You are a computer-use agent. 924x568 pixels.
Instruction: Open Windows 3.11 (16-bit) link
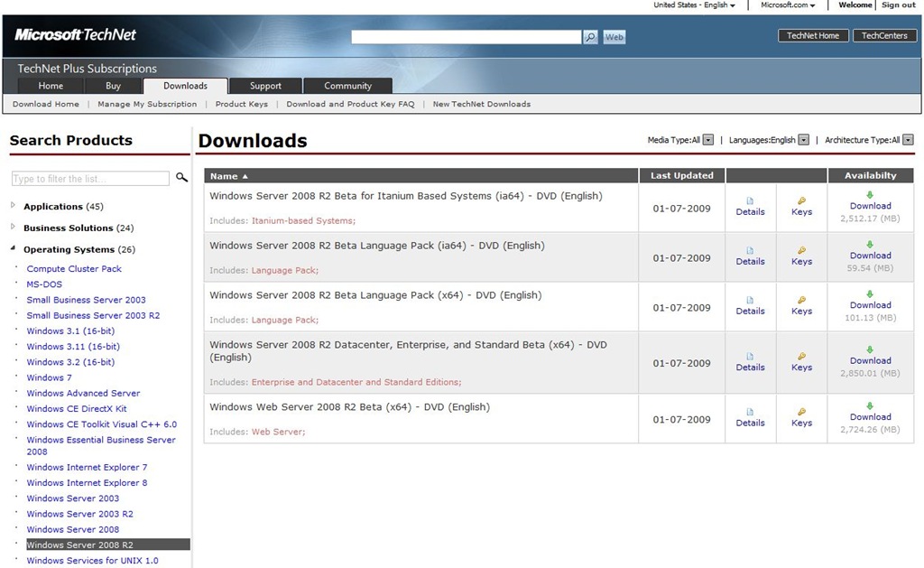tap(73, 346)
